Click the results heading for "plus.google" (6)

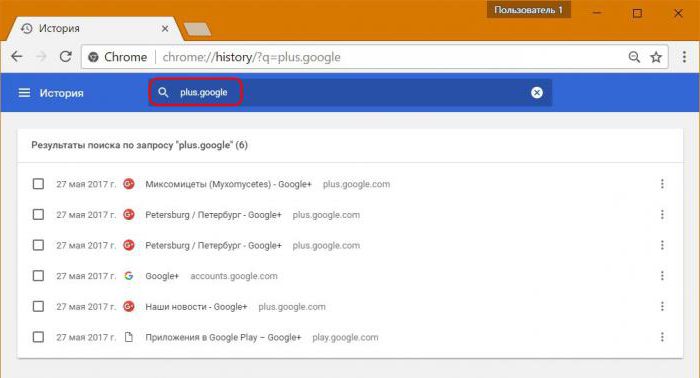pos(139,145)
